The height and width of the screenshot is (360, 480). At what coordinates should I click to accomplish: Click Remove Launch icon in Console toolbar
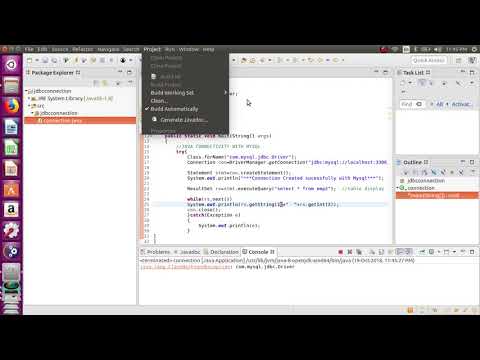coord(350,252)
